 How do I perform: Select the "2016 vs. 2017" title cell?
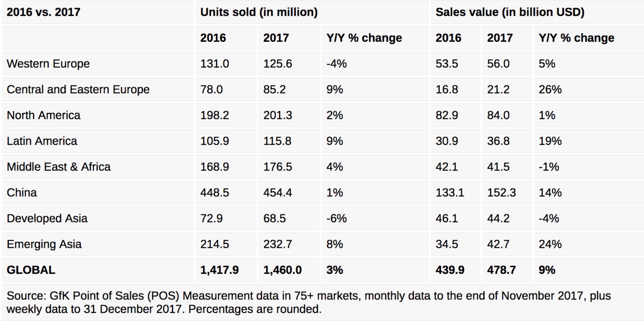pos(44,12)
